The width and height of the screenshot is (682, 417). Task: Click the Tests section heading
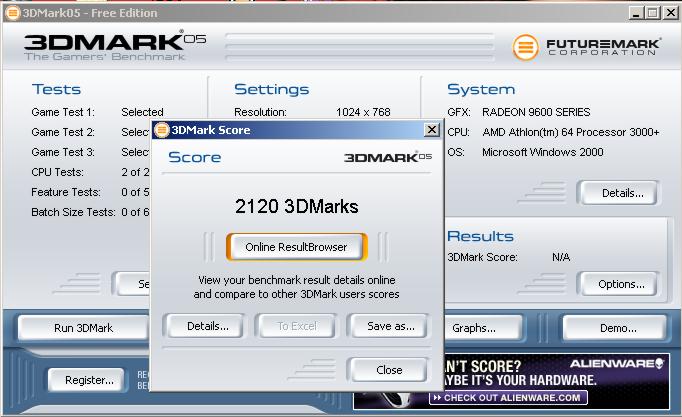click(x=57, y=89)
